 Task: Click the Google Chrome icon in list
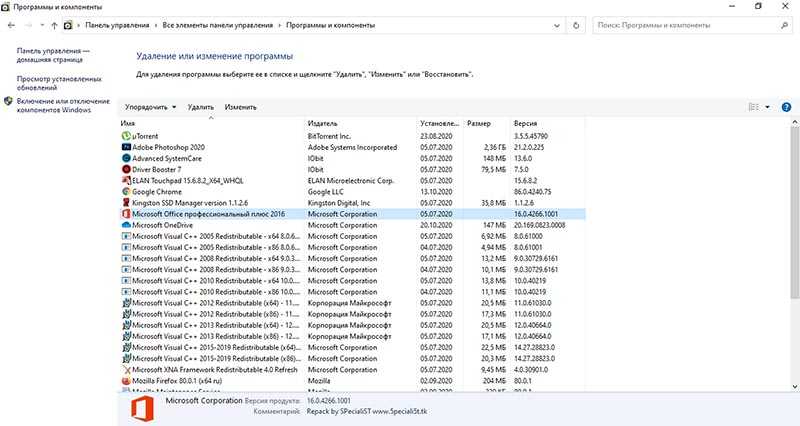coord(126,192)
